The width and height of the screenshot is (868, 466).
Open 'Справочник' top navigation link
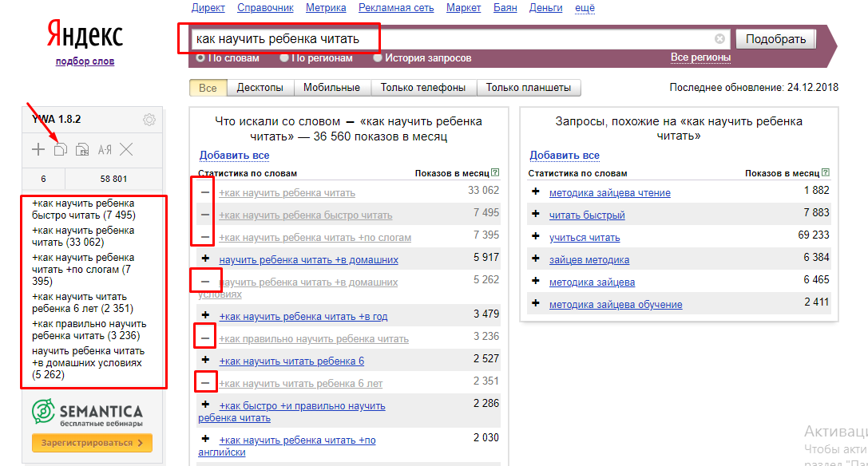(x=265, y=8)
